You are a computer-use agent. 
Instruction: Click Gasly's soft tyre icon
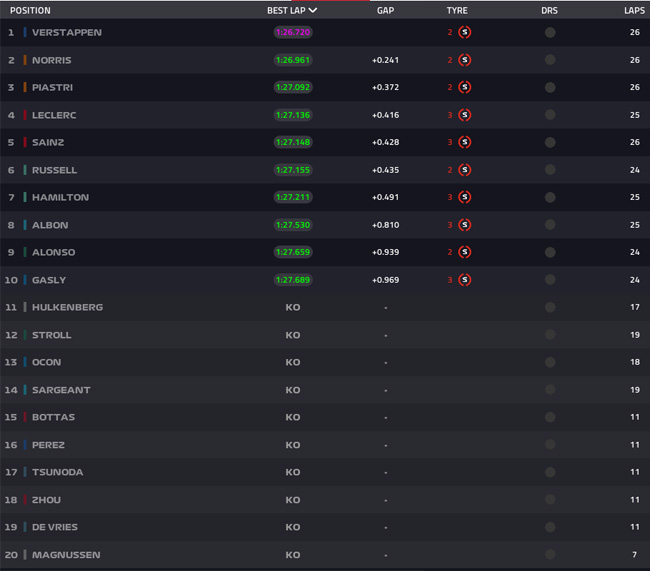(464, 280)
